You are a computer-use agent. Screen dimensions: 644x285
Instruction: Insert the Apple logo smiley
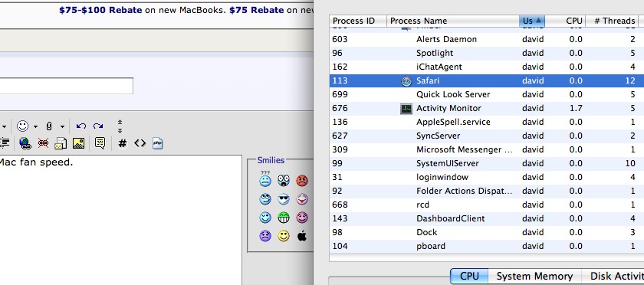pyautogui.click(x=302, y=236)
